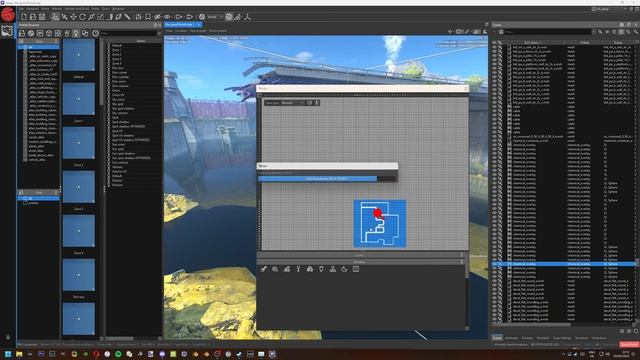This screenshot has height=360, width=640.
Task: Click the person icon in dialog bottom toolbar
Action: (x=333, y=269)
